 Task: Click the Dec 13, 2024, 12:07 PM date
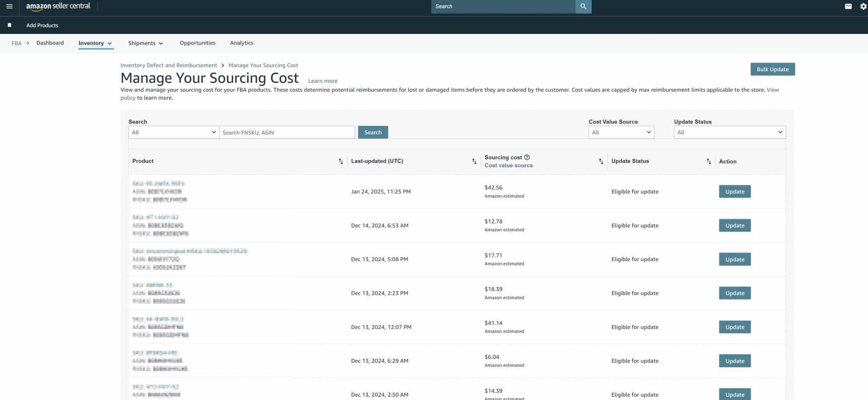point(381,327)
